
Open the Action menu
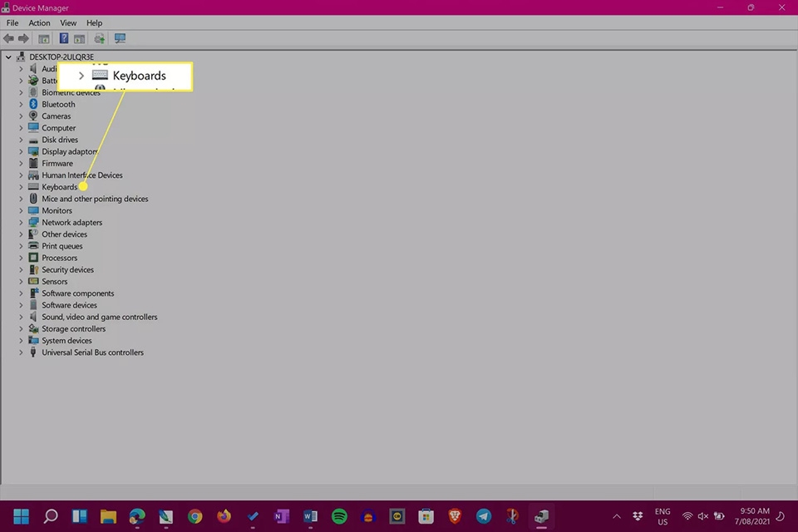(39, 23)
